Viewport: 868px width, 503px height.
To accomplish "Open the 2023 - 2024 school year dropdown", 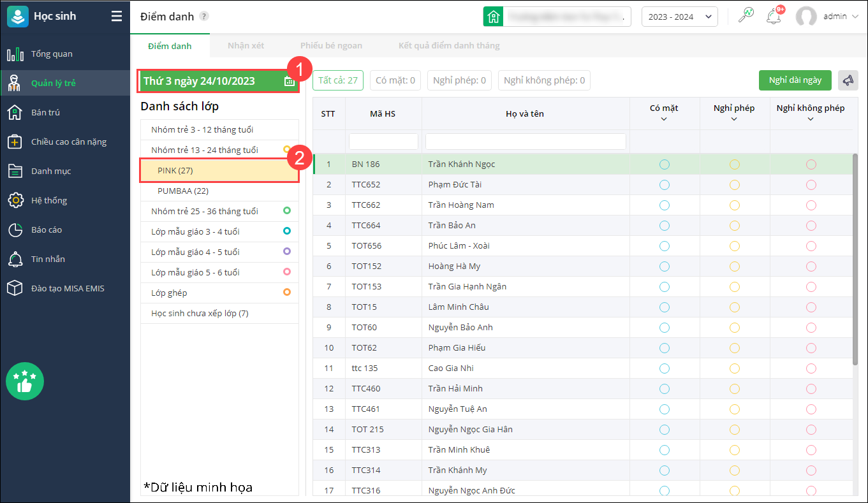I will 680,17.
